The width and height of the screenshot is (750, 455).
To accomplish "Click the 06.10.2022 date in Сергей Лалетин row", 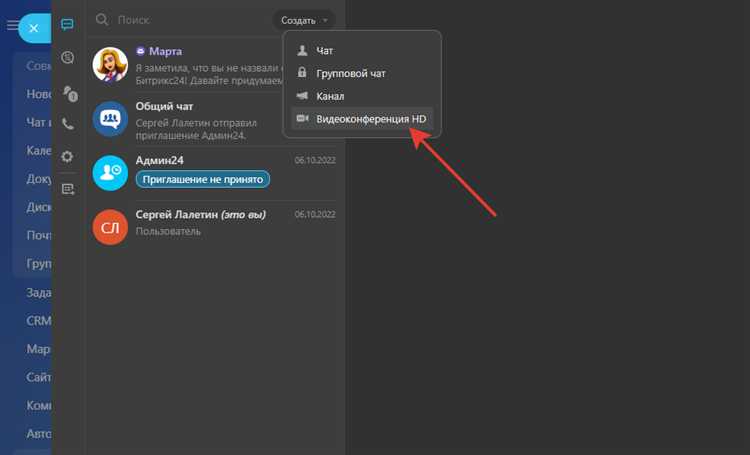I will 315,214.
